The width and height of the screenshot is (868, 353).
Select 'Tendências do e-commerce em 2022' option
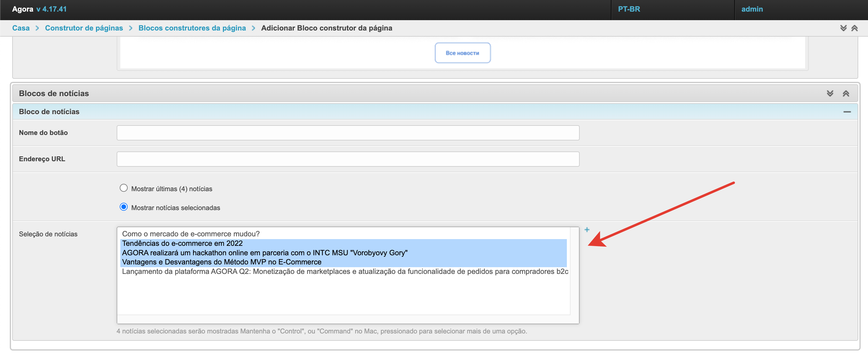click(x=182, y=243)
